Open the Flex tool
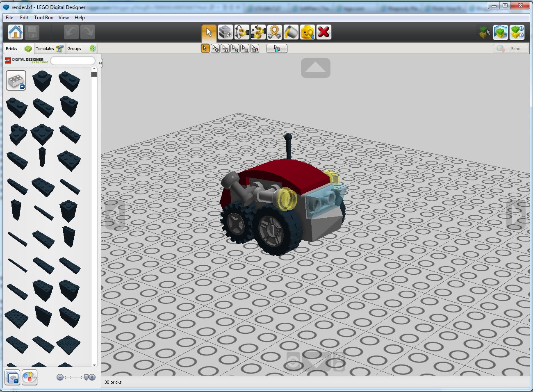Image resolution: width=533 pixels, height=392 pixels. [x=274, y=32]
